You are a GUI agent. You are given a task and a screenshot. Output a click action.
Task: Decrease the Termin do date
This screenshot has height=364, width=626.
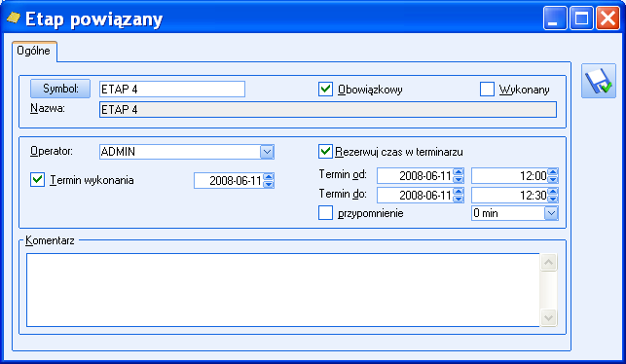(459, 199)
